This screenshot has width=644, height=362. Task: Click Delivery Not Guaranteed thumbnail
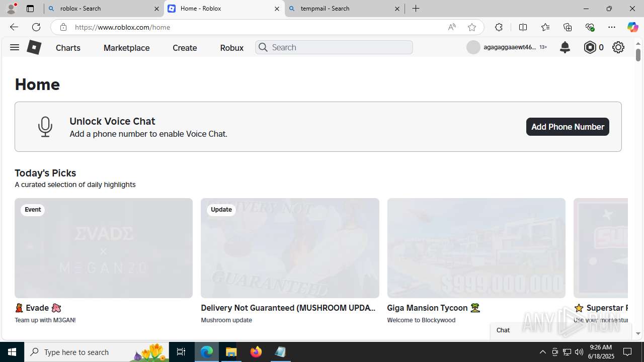coord(290,248)
